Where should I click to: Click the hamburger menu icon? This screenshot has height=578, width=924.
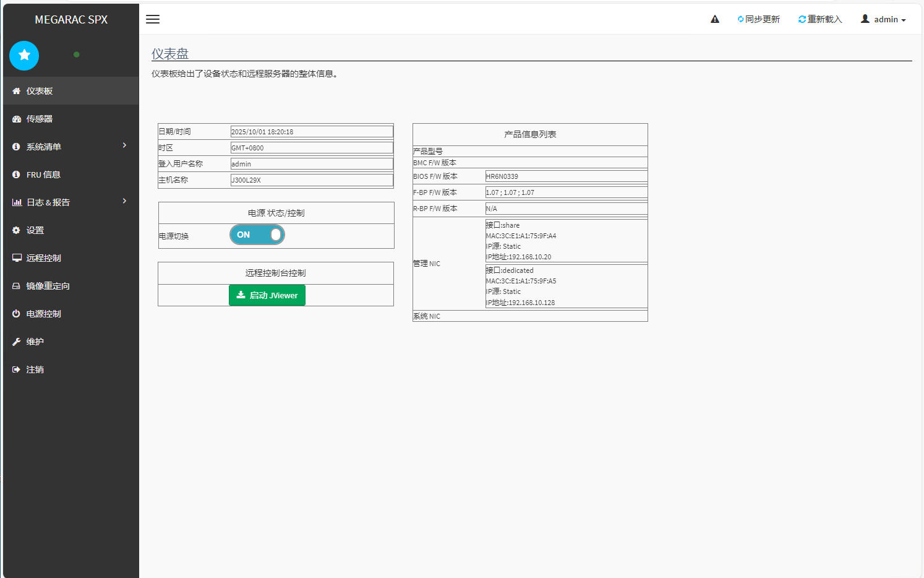[153, 19]
